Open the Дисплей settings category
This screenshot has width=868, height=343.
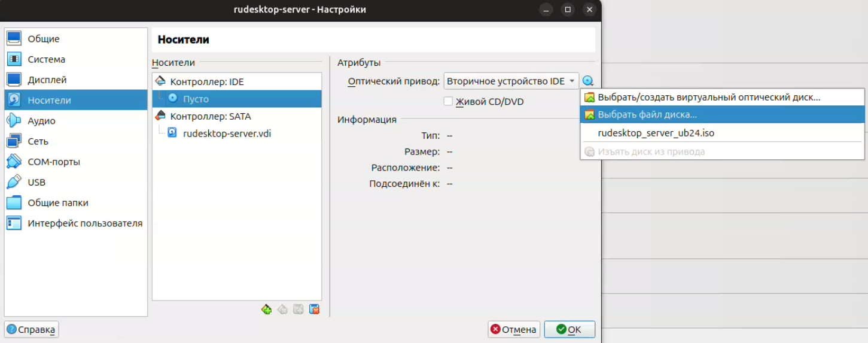pyautogui.click(x=47, y=80)
